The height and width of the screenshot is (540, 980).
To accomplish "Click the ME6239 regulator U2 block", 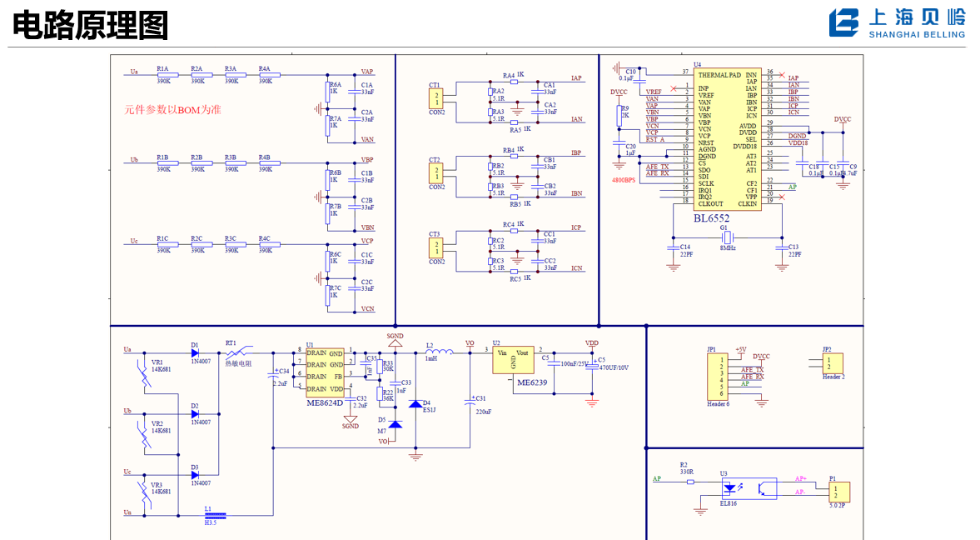I will click(513, 360).
